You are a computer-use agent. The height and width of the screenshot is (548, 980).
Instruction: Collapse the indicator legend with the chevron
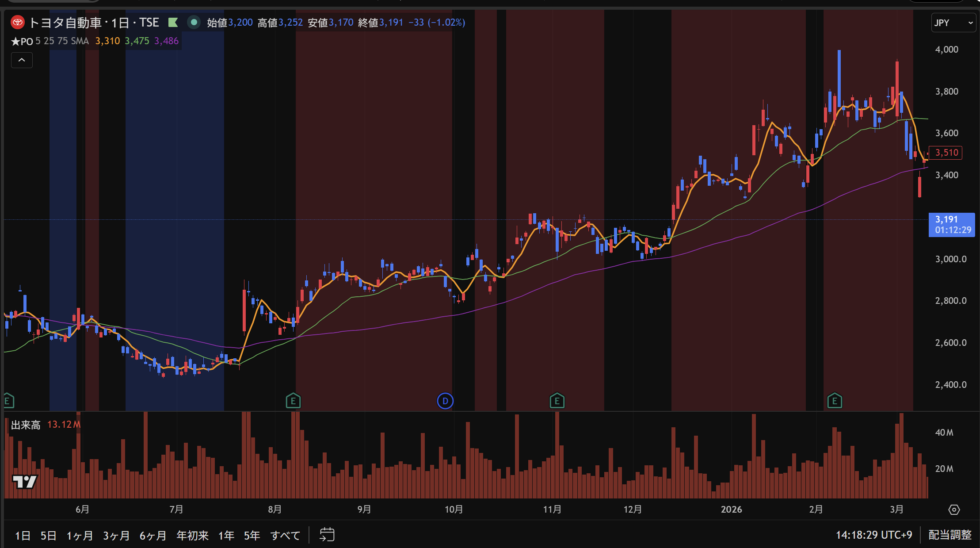pyautogui.click(x=22, y=60)
